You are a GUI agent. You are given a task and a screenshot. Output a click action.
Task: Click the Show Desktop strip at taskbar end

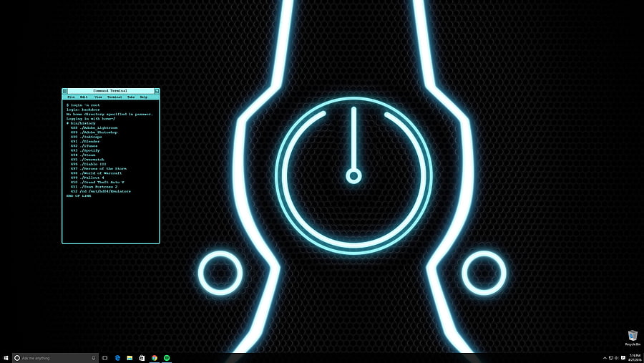point(643,358)
